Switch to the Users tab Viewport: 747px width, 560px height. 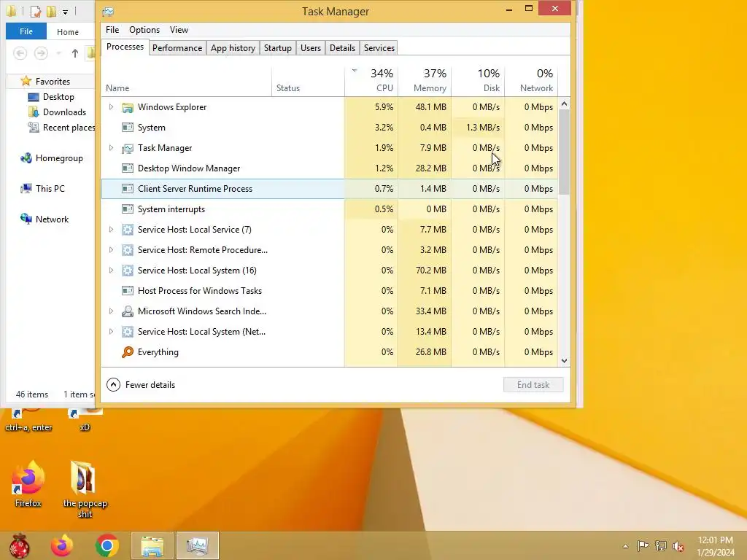pos(311,48)
